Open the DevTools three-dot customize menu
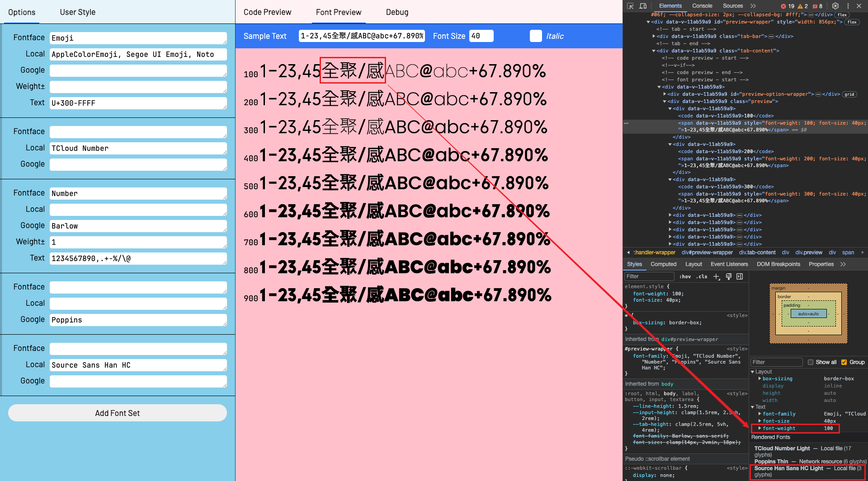This screenshot has height=481, width=868. coord(848,6)
